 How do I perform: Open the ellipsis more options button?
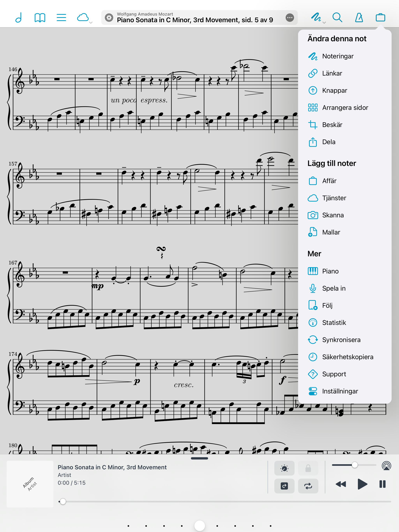click(x=290, y=18)
